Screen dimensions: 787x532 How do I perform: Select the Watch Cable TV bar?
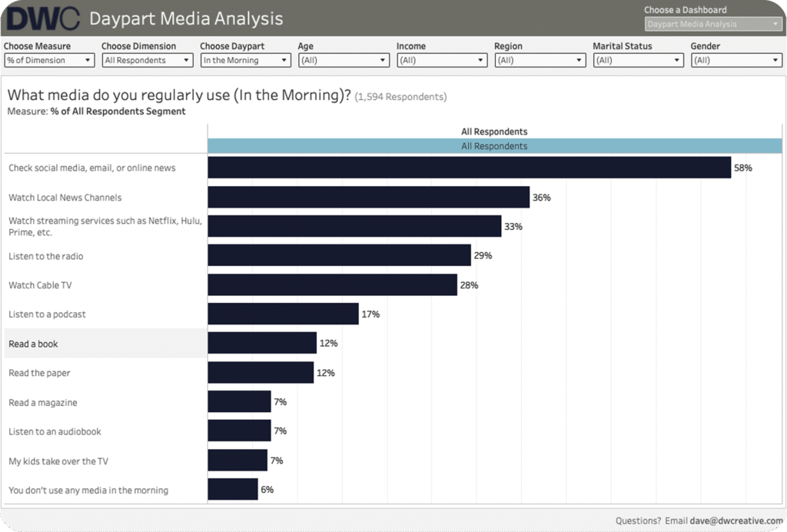332,284
